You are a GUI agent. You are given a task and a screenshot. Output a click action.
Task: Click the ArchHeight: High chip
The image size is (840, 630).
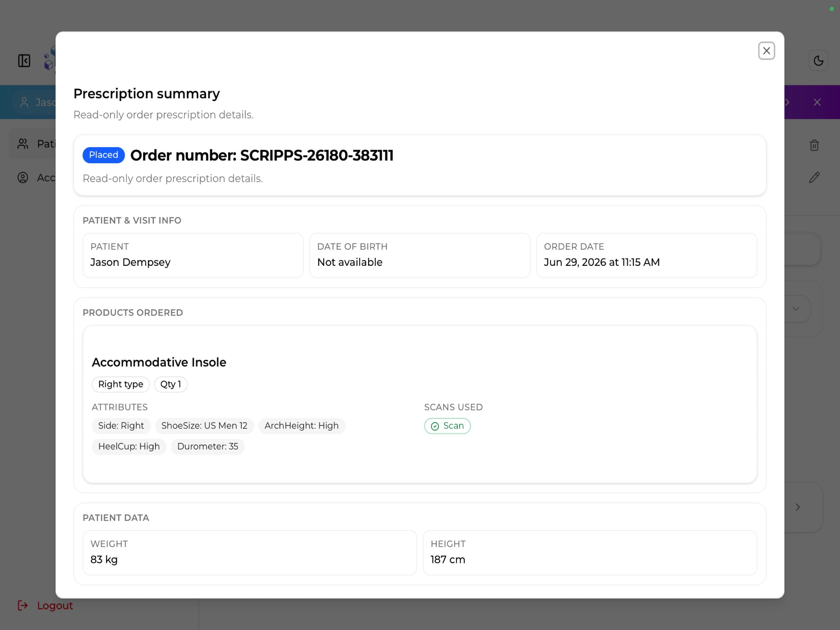pyautogui.click(x=302, y=426)
